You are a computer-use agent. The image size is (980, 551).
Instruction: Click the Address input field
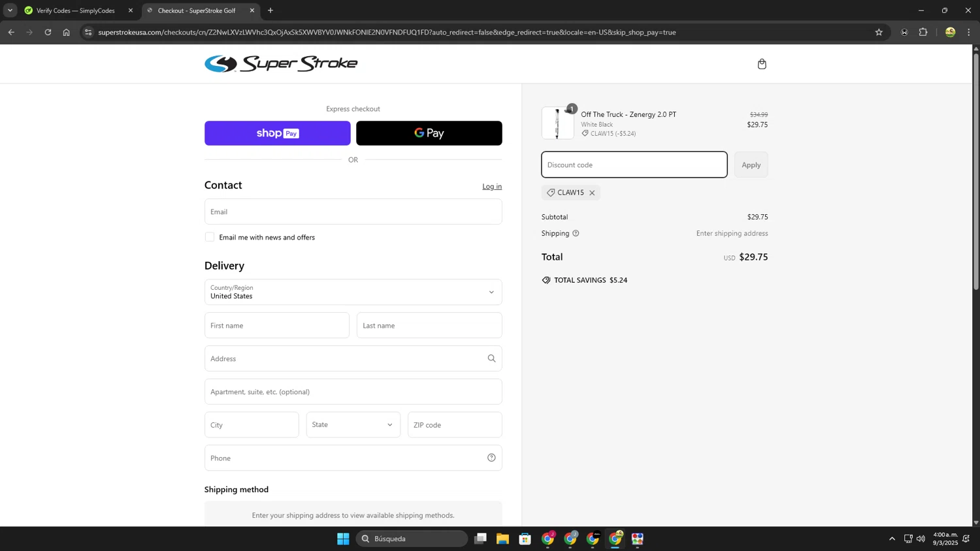click(353, 358)
